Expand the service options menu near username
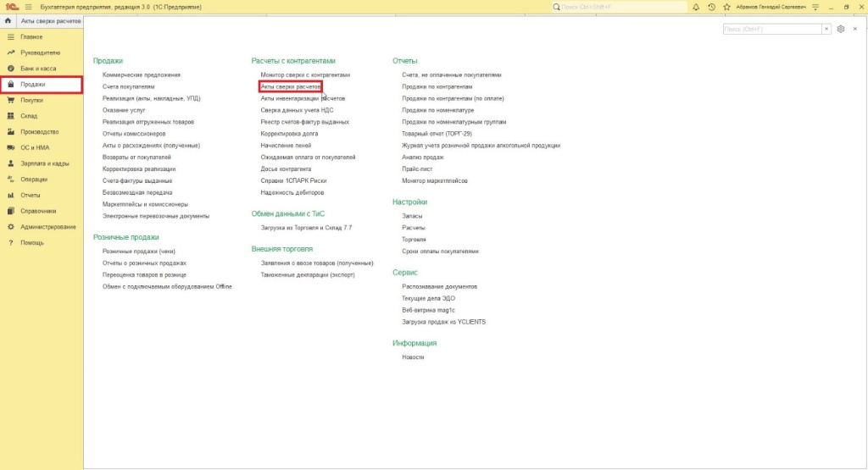Image resolution: width=868 pixels, height=470 pixels. 814,6
